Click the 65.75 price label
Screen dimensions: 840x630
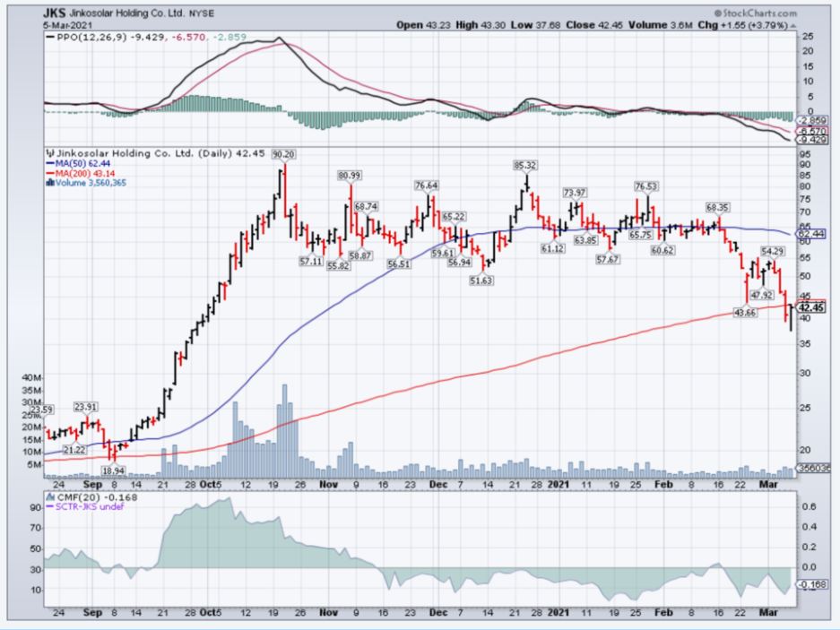point(641,234)
